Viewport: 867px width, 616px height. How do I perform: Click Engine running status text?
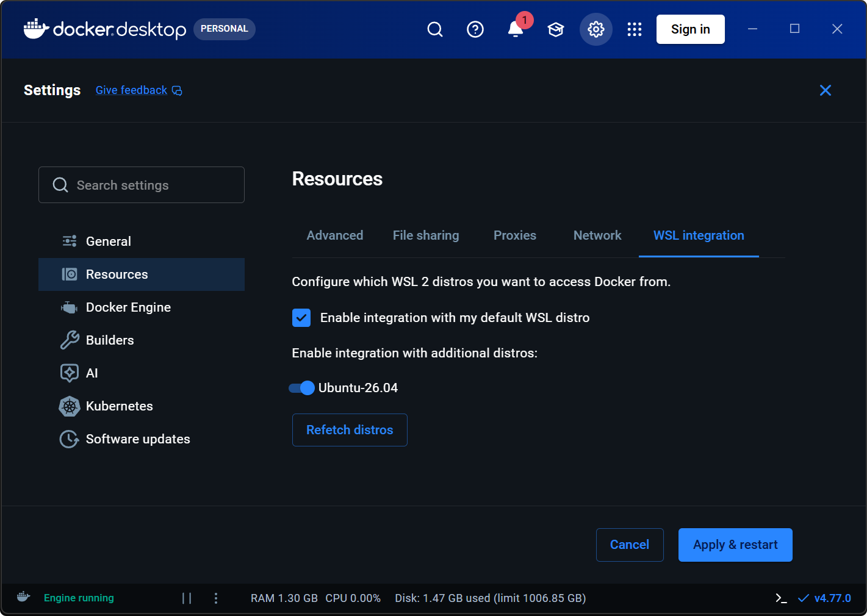tap(79, 598)
